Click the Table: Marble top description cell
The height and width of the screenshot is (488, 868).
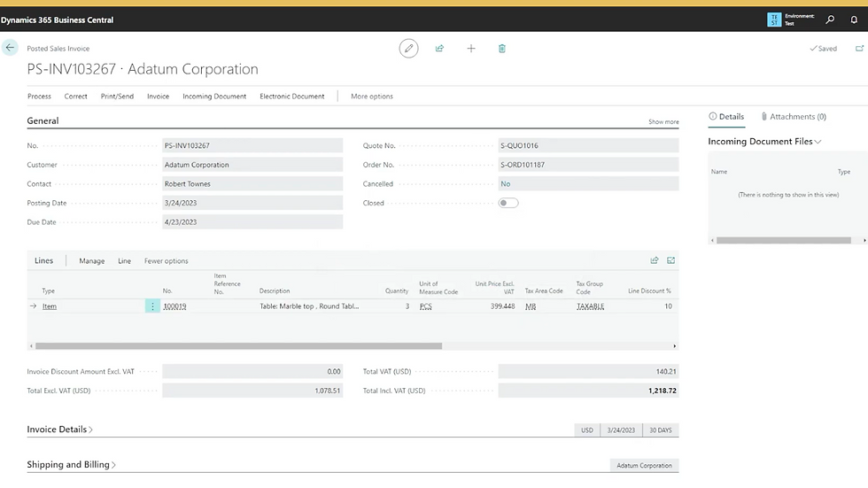pyautogui.click(x=309, y=306)
